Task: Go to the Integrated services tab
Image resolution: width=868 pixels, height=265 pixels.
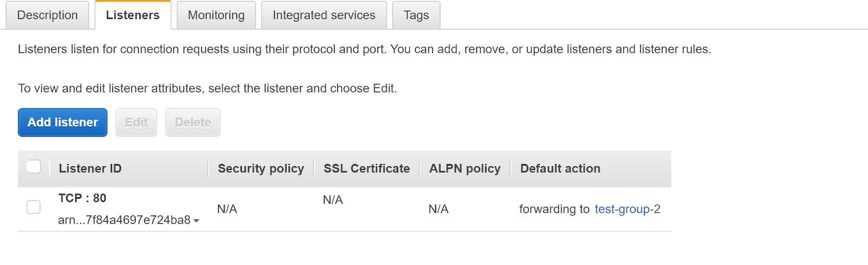Action: [324, 15]
